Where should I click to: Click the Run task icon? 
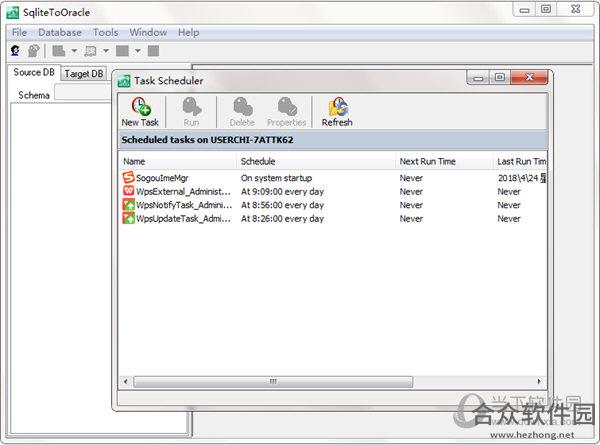(x=191, y=106)
